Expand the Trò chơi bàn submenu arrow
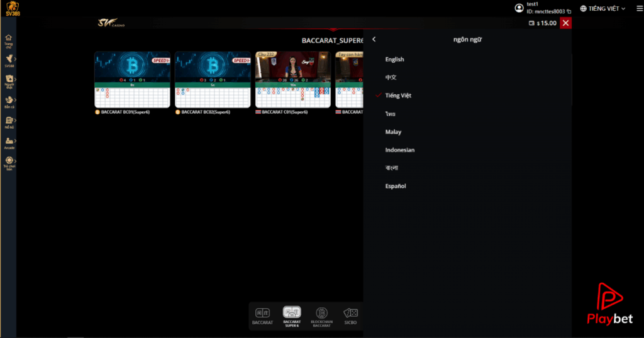The height and width of the screenshot is (338, 644). 15,160
